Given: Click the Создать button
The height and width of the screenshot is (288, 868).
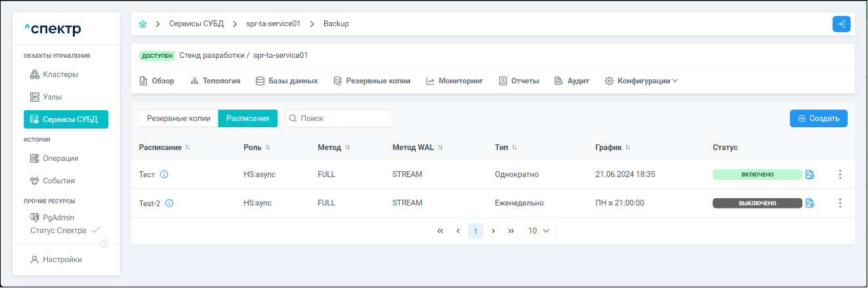Looking at the screenshot, I should [x=818, y=119].
